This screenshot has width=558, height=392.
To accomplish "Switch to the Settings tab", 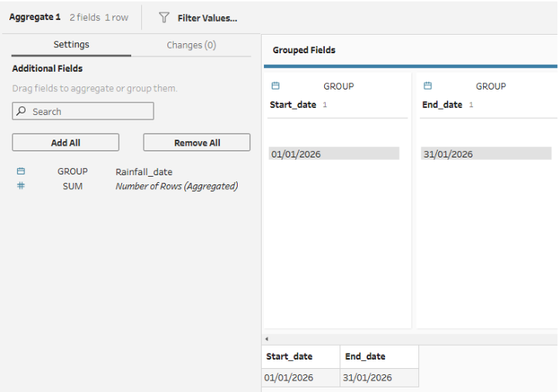I will pyautogui.click(x=71, y=45).
